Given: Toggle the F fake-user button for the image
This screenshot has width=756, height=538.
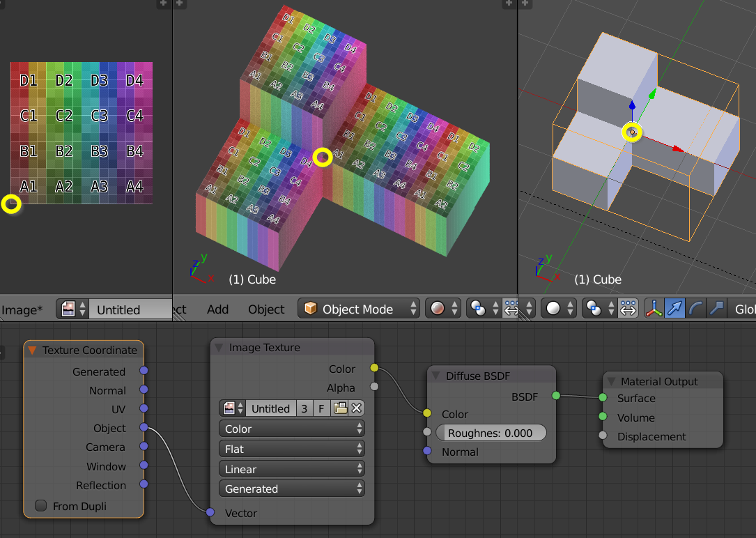Looking at the screenshot, I should pos(321,408).
